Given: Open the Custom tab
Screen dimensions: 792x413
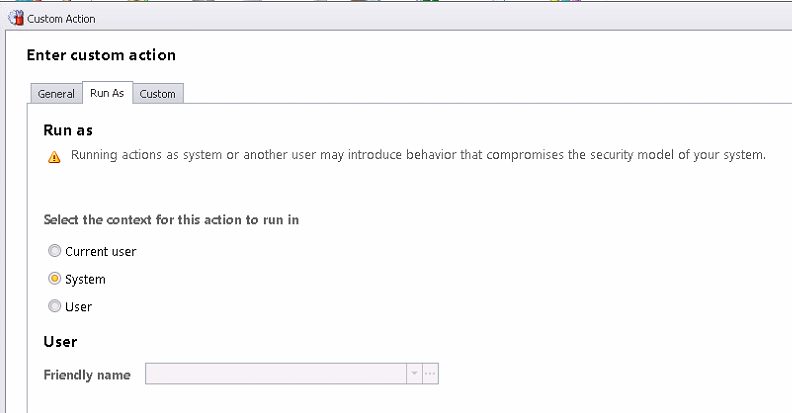Looking at the screenshot, I should point(158,94).
